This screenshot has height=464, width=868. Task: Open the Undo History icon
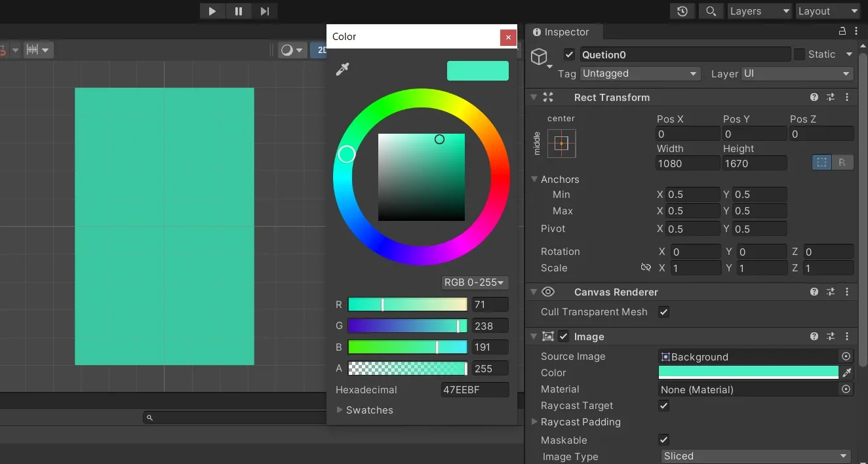pos(682,11)
